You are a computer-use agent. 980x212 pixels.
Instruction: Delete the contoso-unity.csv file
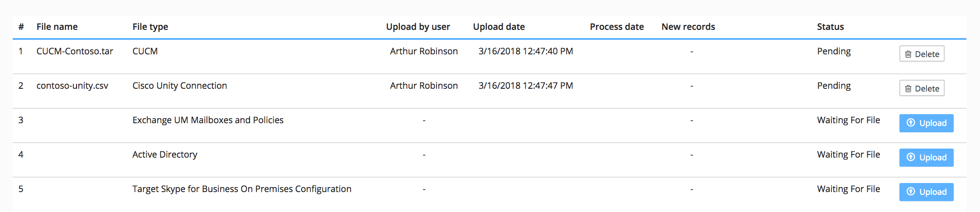pos(922,88)
